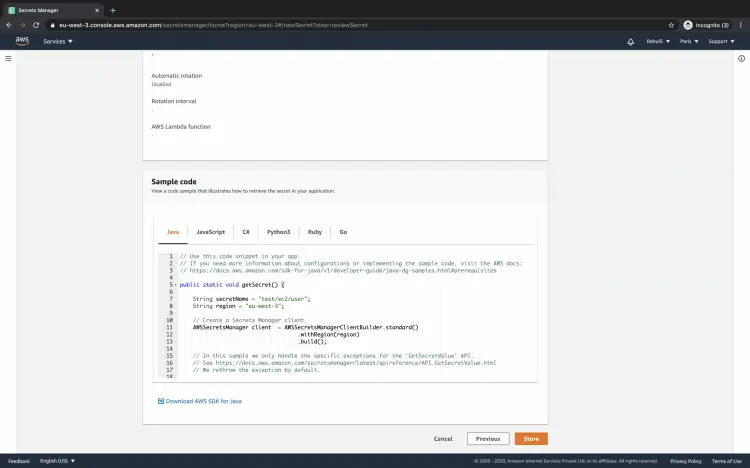Click the AWS logo home icon
The image size is (750, 468).
click(22, 41)
